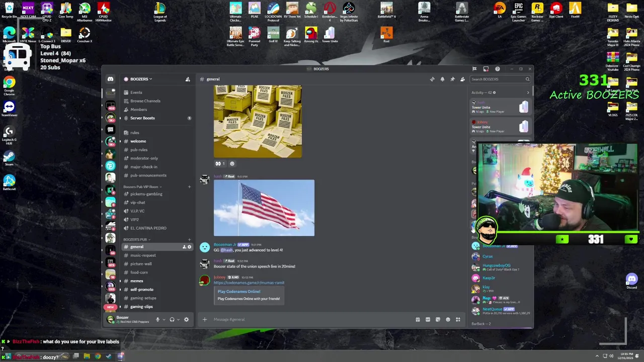Show pinned messages pin icon

[x=452, y=79]
